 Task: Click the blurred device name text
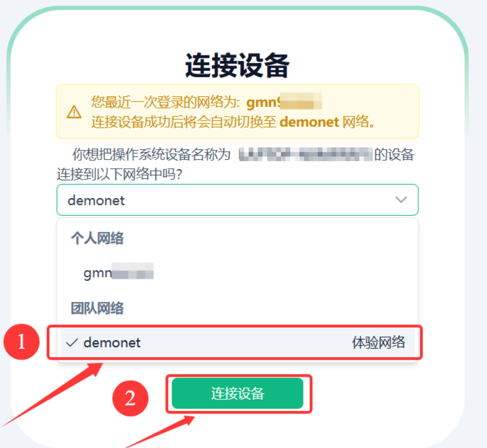pos(306,154)
